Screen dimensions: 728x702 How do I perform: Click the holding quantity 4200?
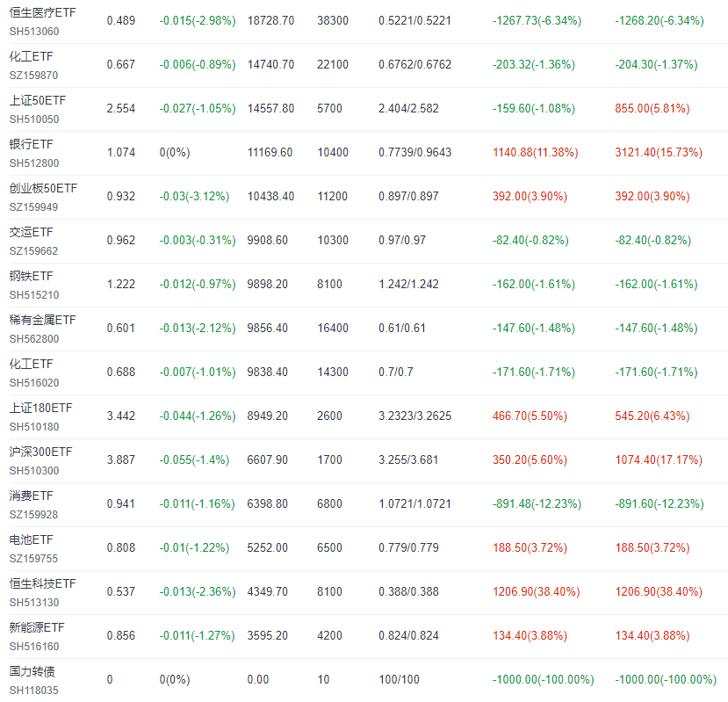tap(329, 635)
